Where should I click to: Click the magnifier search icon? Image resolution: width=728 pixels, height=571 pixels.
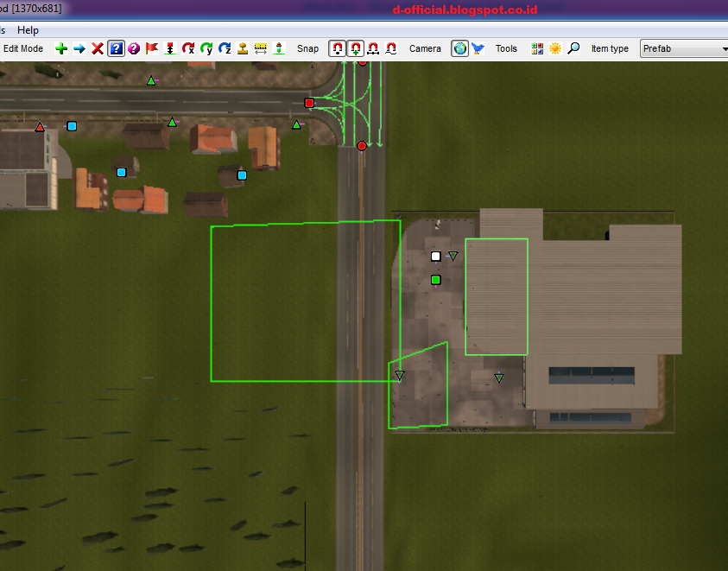pos(574,48)
